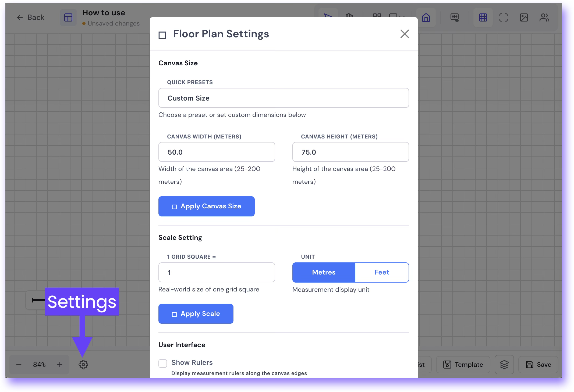Click the "Floor Plan Settings" dialog title
574x392 pixels.
pyautogui.click(x=221, y=34)
